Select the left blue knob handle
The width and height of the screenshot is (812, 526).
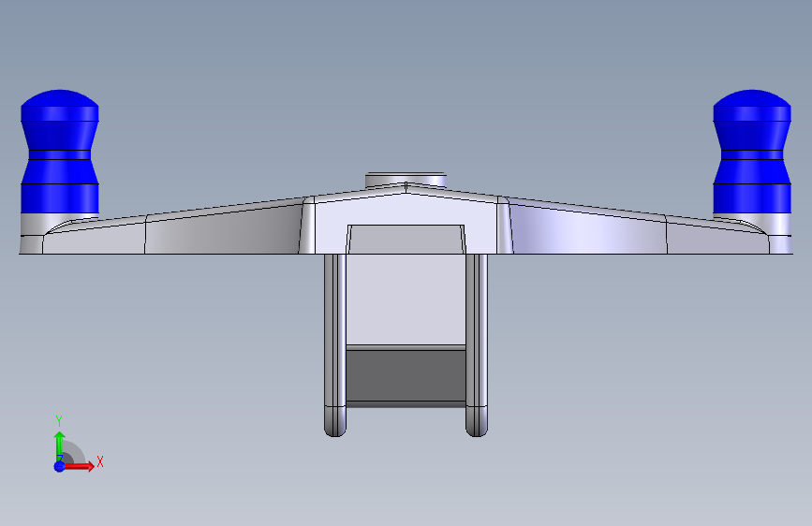[x=60, y=152]
